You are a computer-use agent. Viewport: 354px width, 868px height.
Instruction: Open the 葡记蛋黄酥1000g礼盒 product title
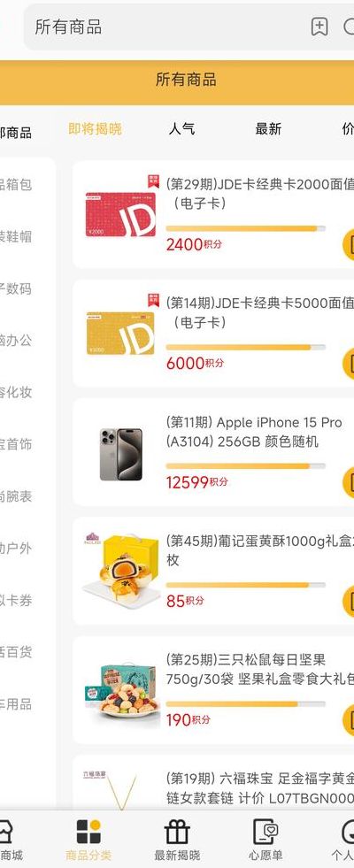[x=259, y=550]
